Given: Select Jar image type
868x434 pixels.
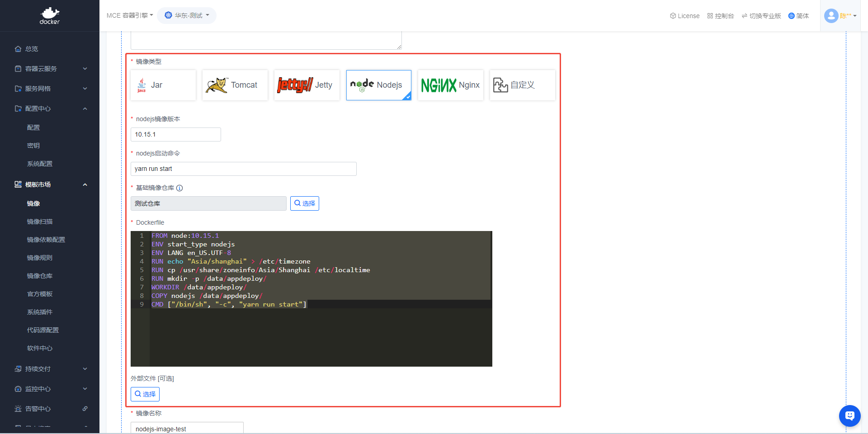Looking at the screenshot, I should (163, 85).
